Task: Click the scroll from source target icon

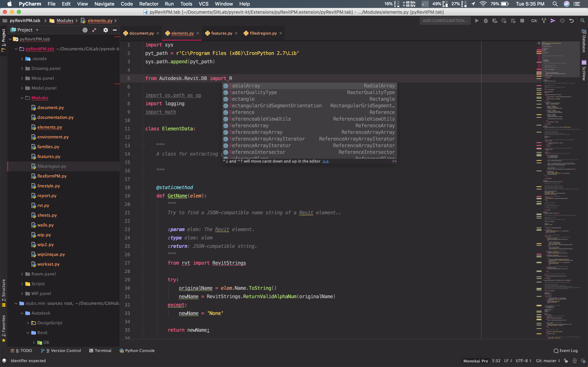Action: point(85,30)
